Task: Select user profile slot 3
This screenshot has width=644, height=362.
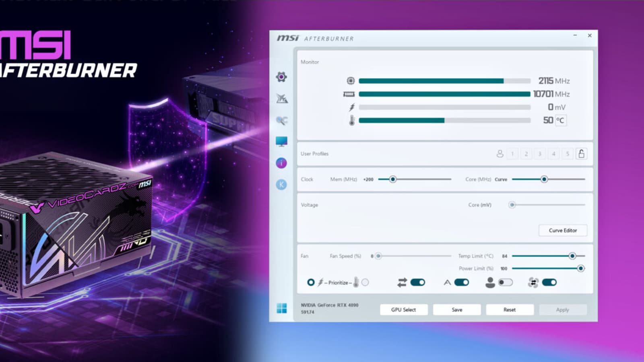Action: click(540, 154)
